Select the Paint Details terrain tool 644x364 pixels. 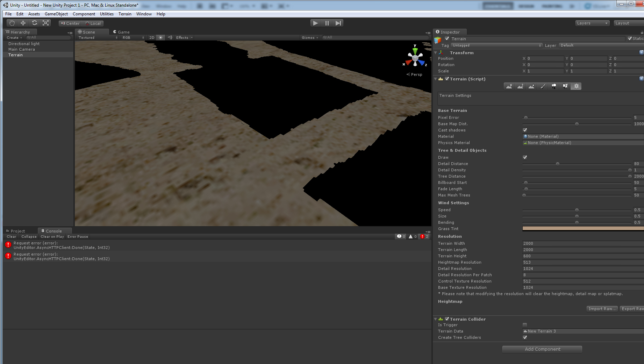[565, 86]
